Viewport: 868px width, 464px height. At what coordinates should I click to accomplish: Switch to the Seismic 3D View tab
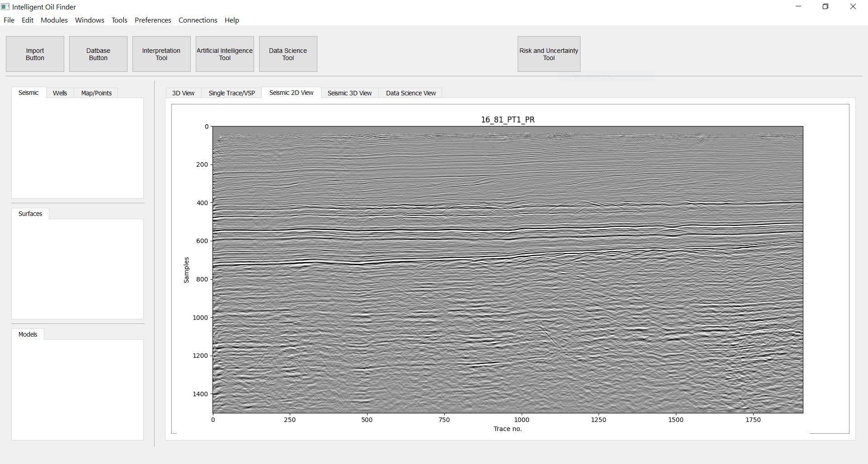pyautogui.click(x=349, y=93)
